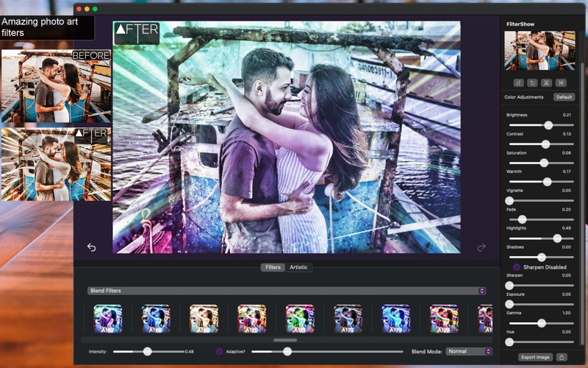Screen dimensions: 588x368
Task: Click the right panel vertical scrollbar
Action: (x=582, y=203)
